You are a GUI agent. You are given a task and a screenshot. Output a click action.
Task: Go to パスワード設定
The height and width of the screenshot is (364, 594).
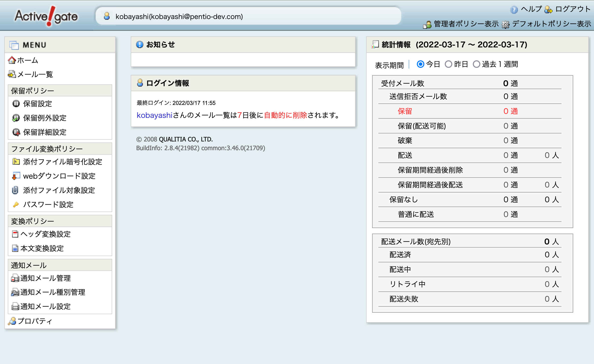click(48, 204)
